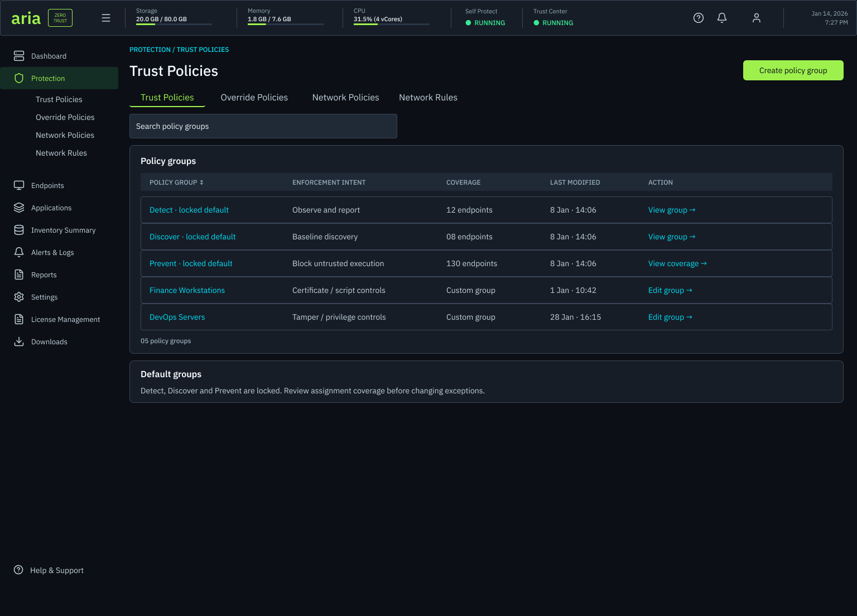
Task: Click the Protection shield icon
Action: 19,78
